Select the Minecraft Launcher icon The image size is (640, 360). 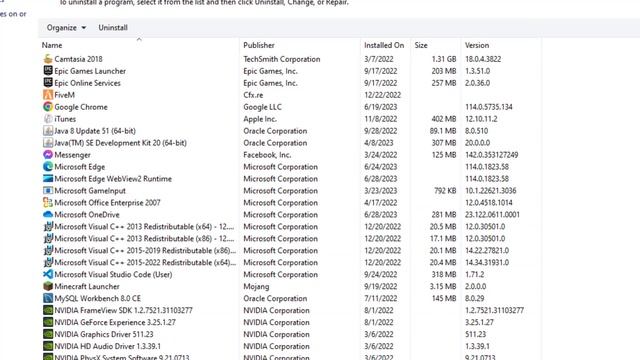(48, 286)
